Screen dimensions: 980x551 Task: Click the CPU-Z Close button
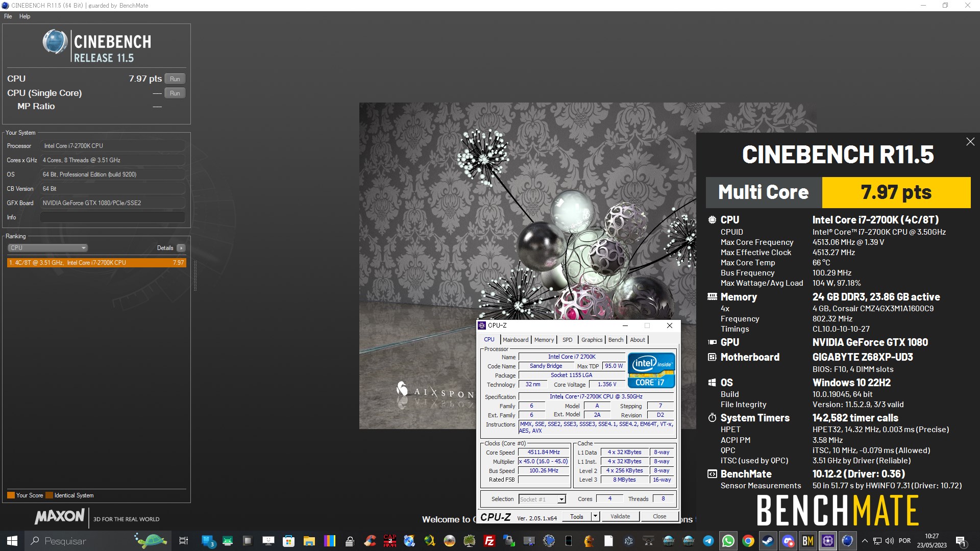point(659,516)
